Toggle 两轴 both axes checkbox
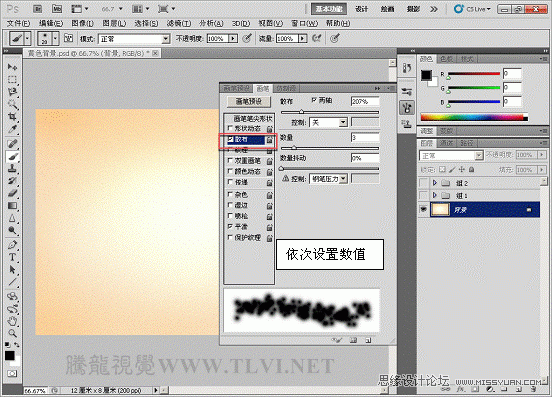This screenshot has width=552, height=397. [x=314, y=100]
